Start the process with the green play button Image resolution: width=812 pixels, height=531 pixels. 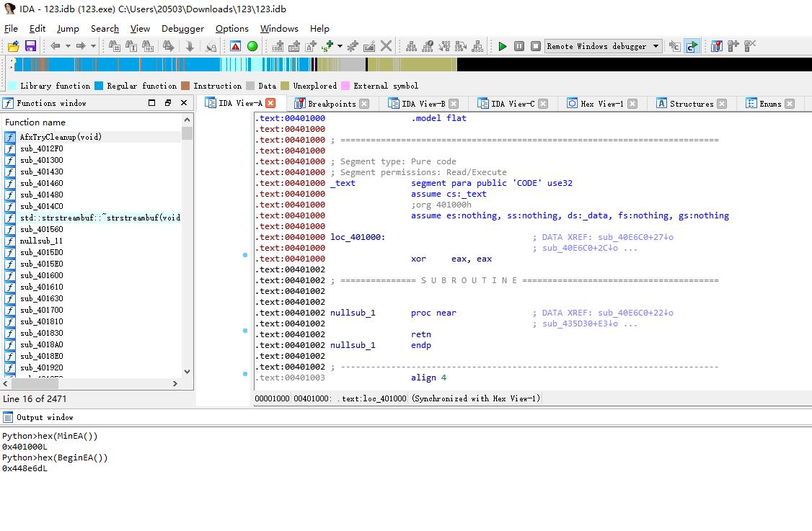pos(502,46)
